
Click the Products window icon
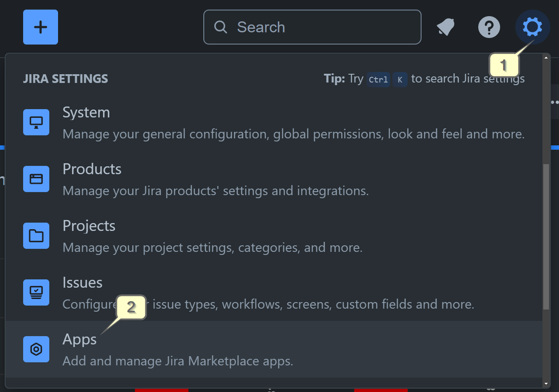pos(36,179)
